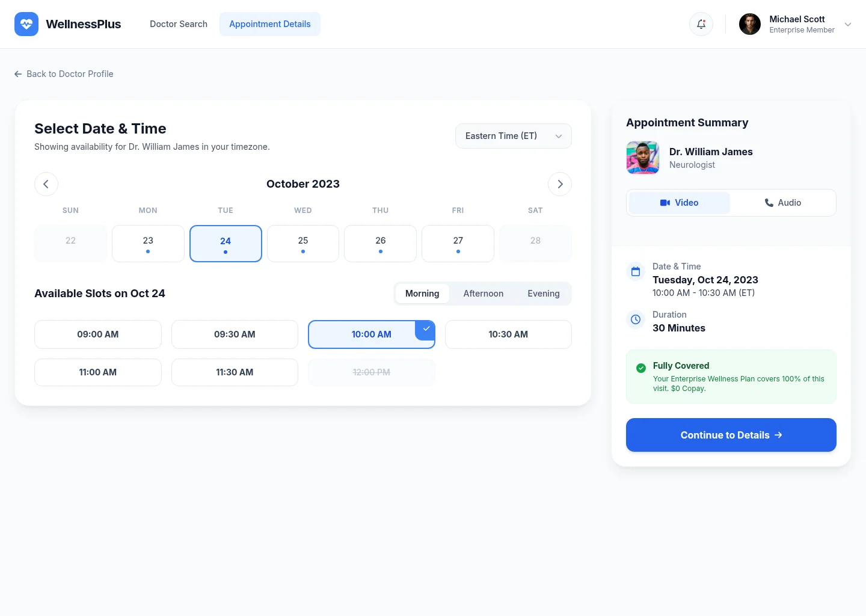Select the 09:00 AM time slot
The width and height of the screenshot is (866, 616).
(x=97, y=334)
